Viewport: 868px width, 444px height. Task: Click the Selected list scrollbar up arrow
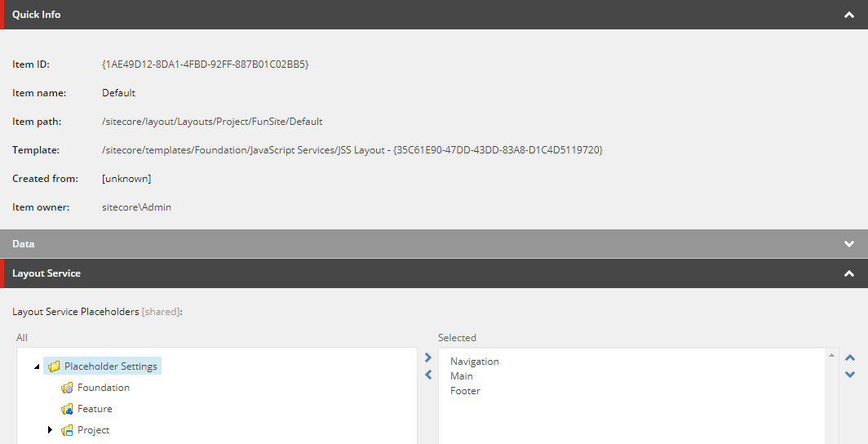coord(831,355)
